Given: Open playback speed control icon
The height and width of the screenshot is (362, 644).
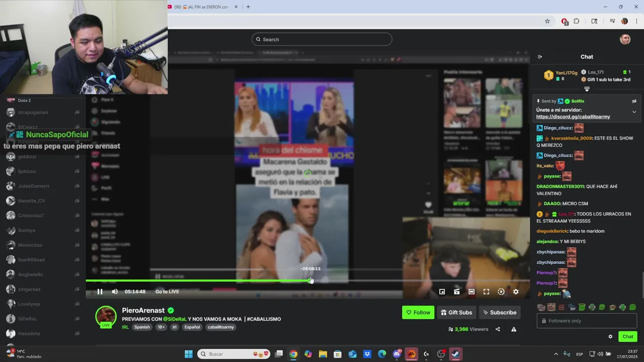Looking at the screenshot, I should click(x=501, y=292).
